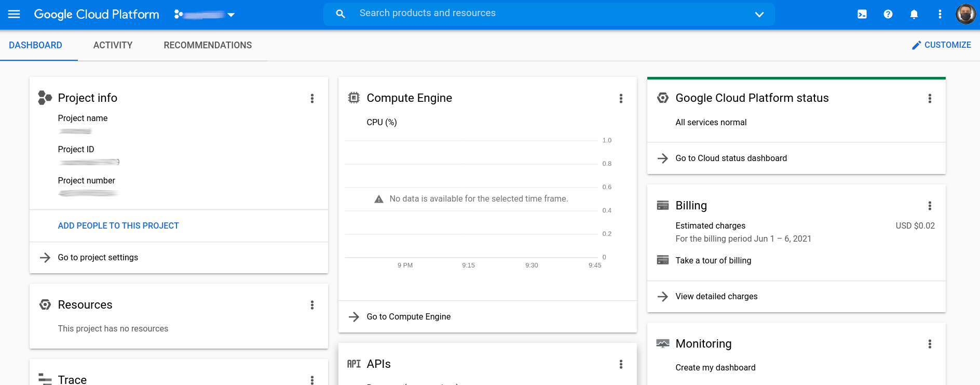980x385 pixels.
Task: Open Compute Engine card options menu
Action: tap(621, 98)
